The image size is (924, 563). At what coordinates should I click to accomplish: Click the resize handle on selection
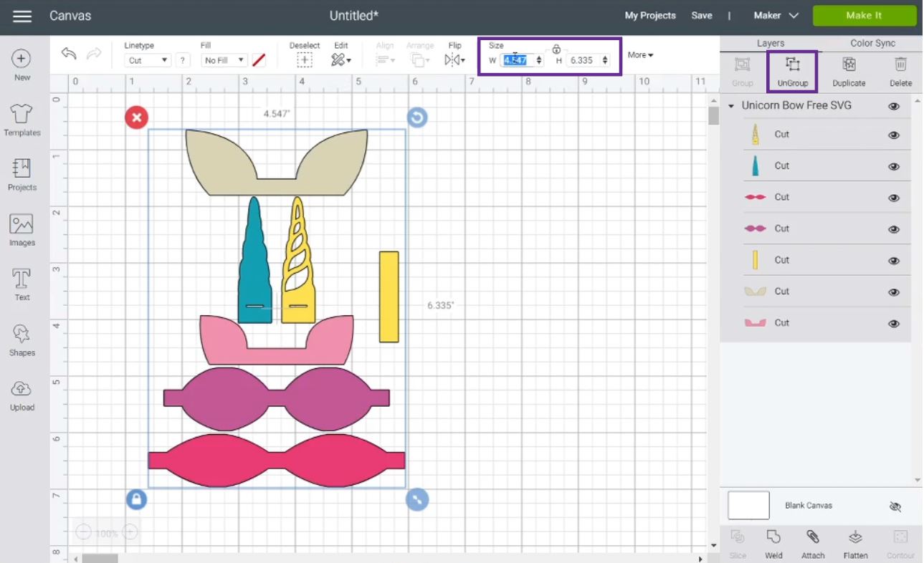(x=417, y=499)
